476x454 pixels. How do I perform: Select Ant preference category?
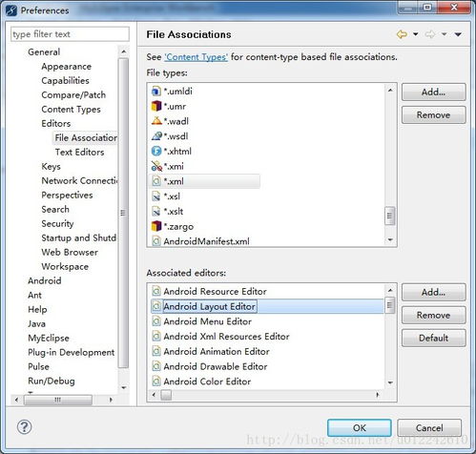pyautogui.click(x=34, y=295)
